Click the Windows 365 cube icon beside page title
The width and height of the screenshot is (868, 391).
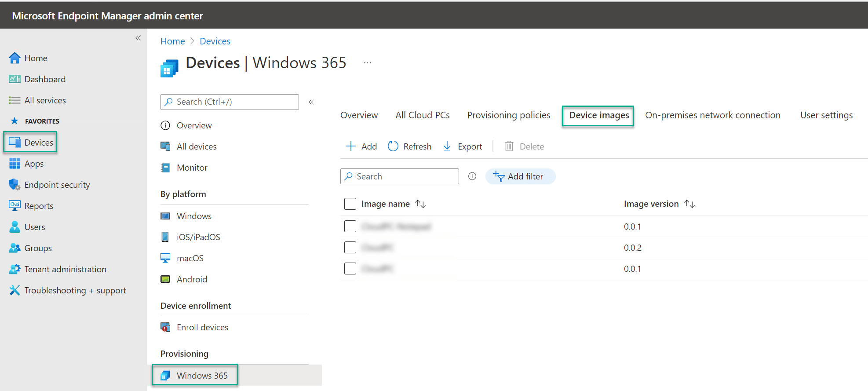(x=169, y=68)
